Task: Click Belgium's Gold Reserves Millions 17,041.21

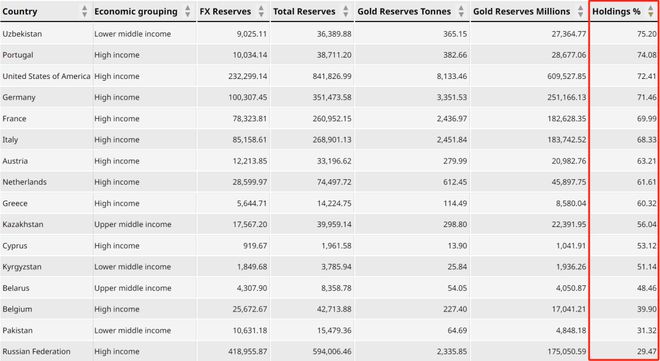Action: (x=569, y=309)
